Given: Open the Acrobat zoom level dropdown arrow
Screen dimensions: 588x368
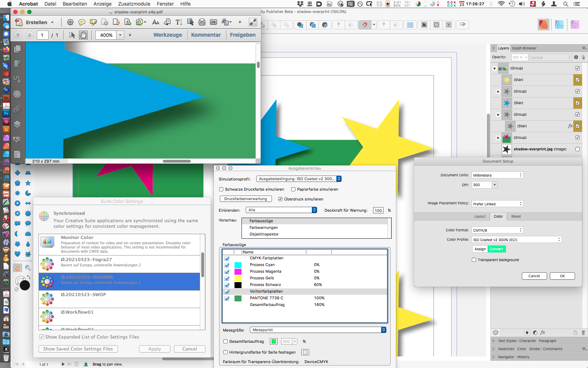Looking at the screenshot, I should coord(120,35).
